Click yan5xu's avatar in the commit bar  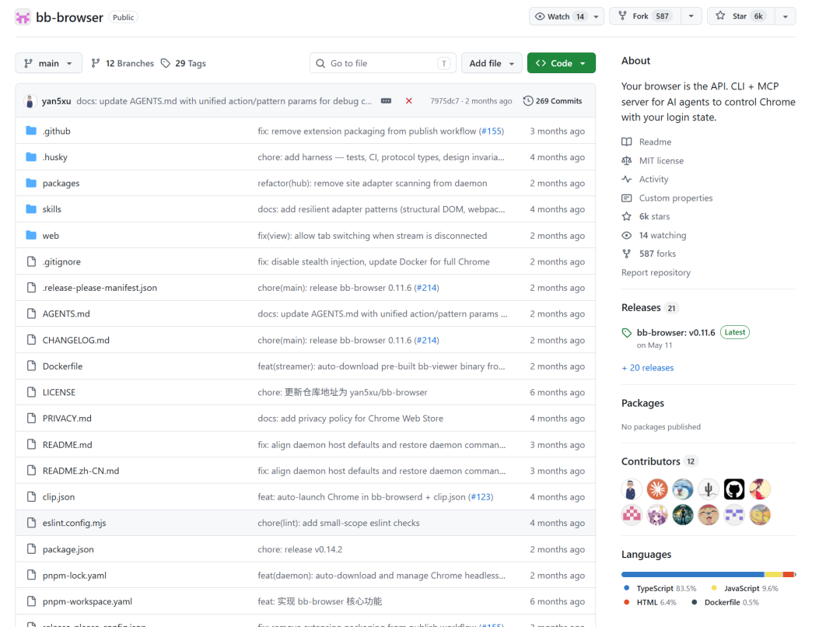click(x=30, y=101)
